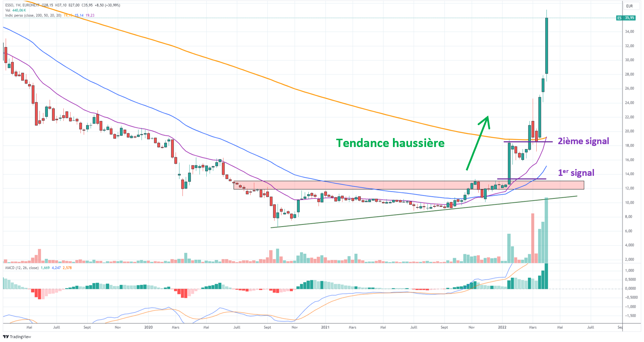The height and width of the screenshot is (342, 644).
Task: Click the 10,00 price axis label
Action: (630, 203)
